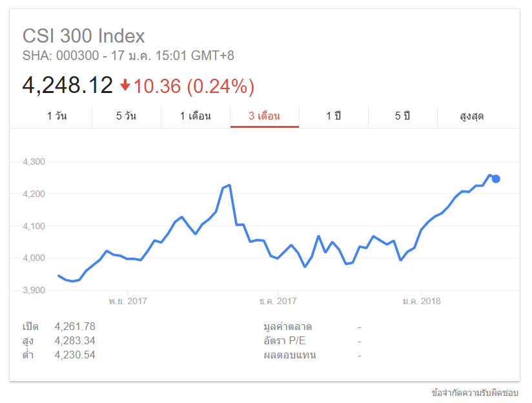
Task: Open the ข้อจำกัดความรับผิดชอบ disclaimer link
Action: point(475,392)
